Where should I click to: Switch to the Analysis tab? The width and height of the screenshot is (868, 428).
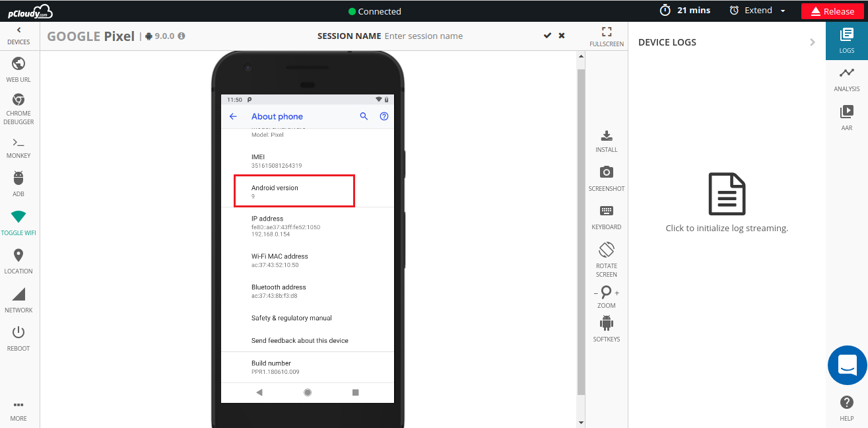(x=847, y=79)
